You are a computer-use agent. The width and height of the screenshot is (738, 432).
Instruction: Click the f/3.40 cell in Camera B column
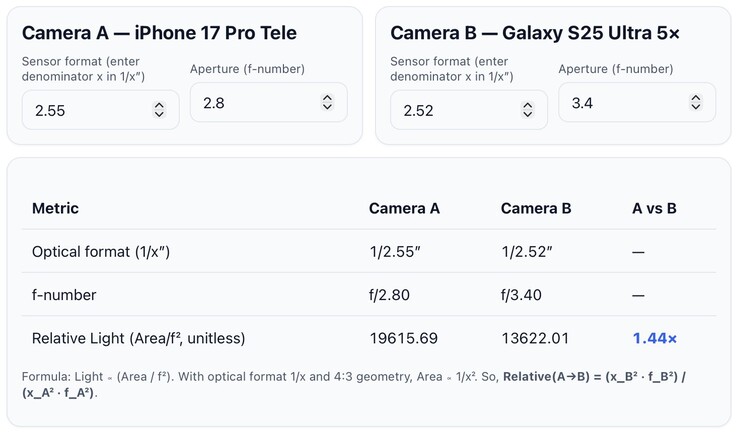522,295
